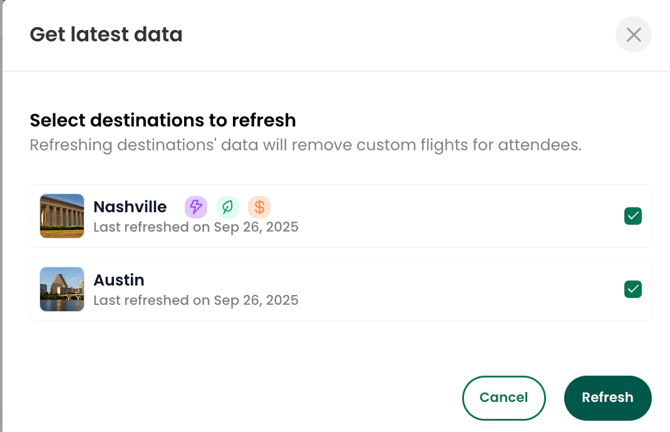Click the orange dollar badge beside Nashville

pos(259,207)
